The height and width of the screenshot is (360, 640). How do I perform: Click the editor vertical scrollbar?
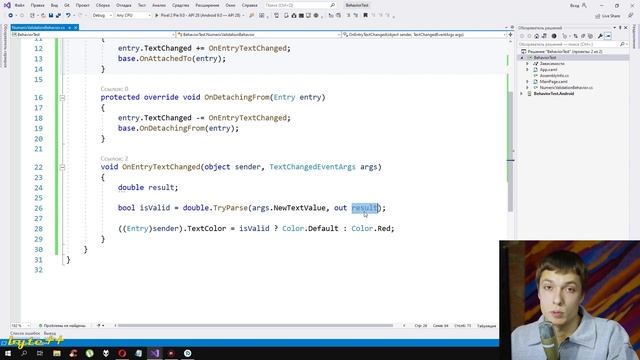pos(510,151)
